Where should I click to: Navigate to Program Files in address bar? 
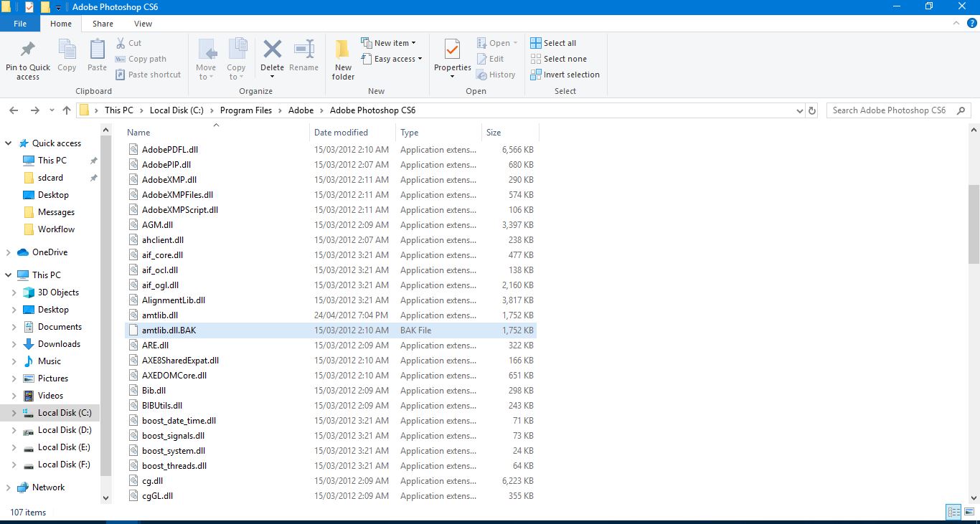[x=246, y=110]
